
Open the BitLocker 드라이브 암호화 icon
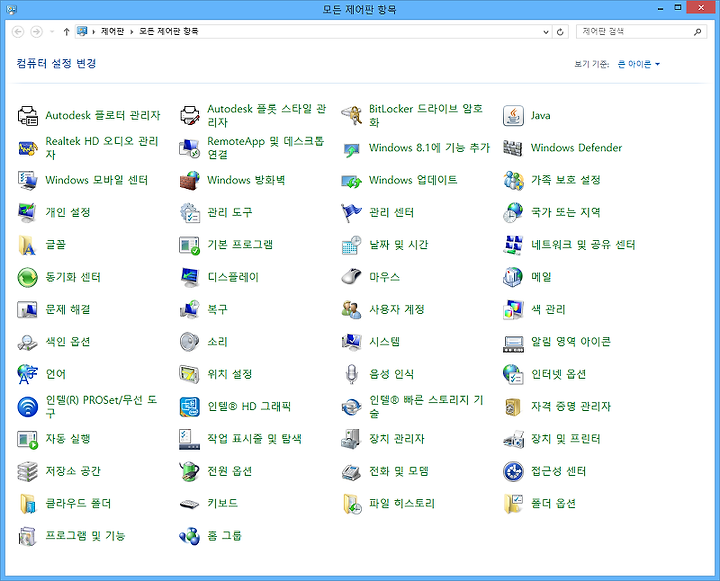coord(351,116)
